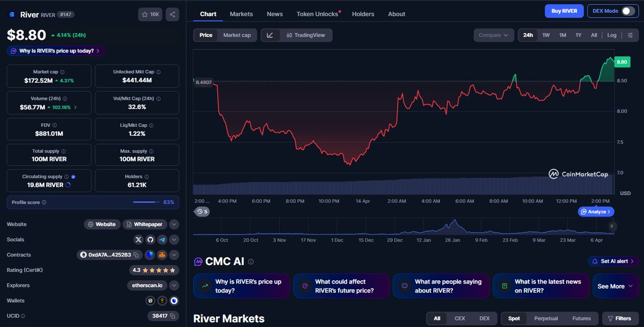The image size is (644, 327).
Task: Click the blue shield icon in Wallets row
Action: click(174, 301)
